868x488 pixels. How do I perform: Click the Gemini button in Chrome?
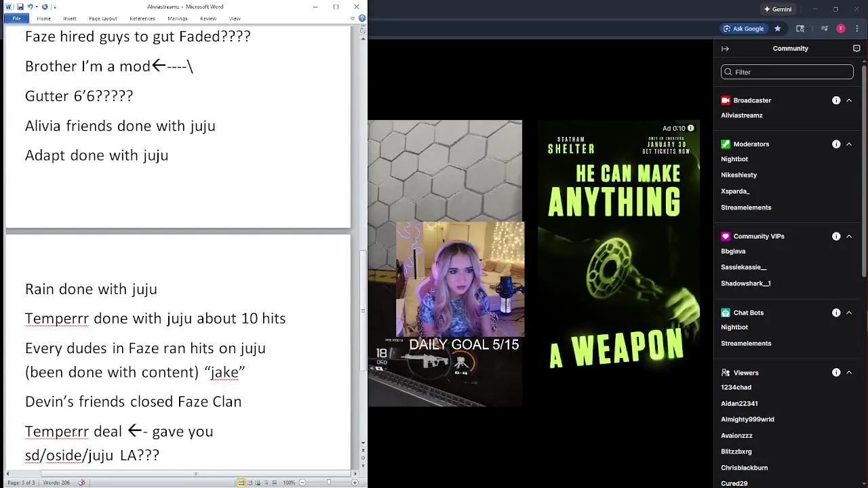click(777, 9)
